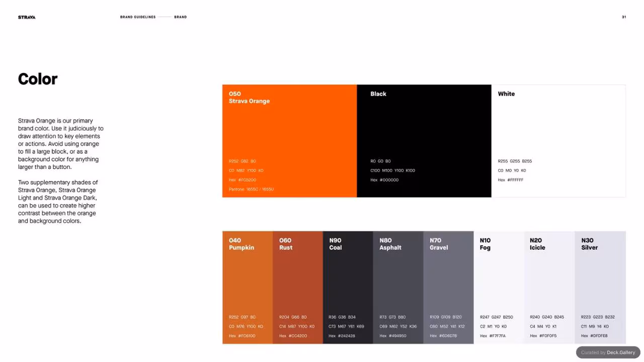644x362 pixels.
Task: Click the hex value #DFDFE8
Action: pyautogui.click(x=599, y=336)
